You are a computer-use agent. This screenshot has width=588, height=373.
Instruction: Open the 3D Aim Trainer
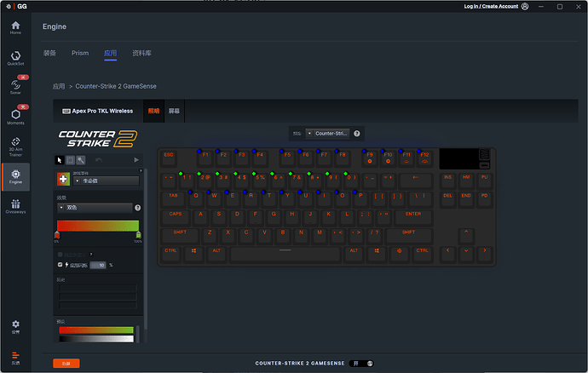pyautogui.click(x=15, y=146)
